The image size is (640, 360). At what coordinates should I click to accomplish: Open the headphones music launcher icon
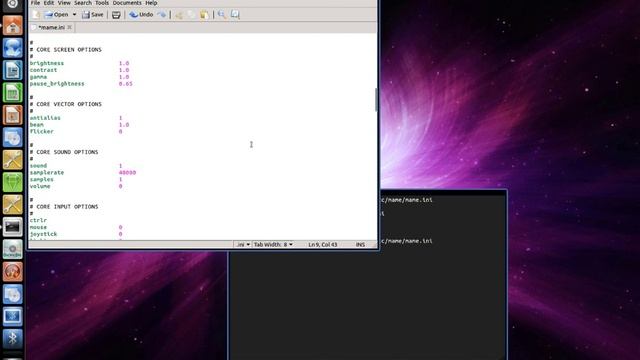click(13, 271)
